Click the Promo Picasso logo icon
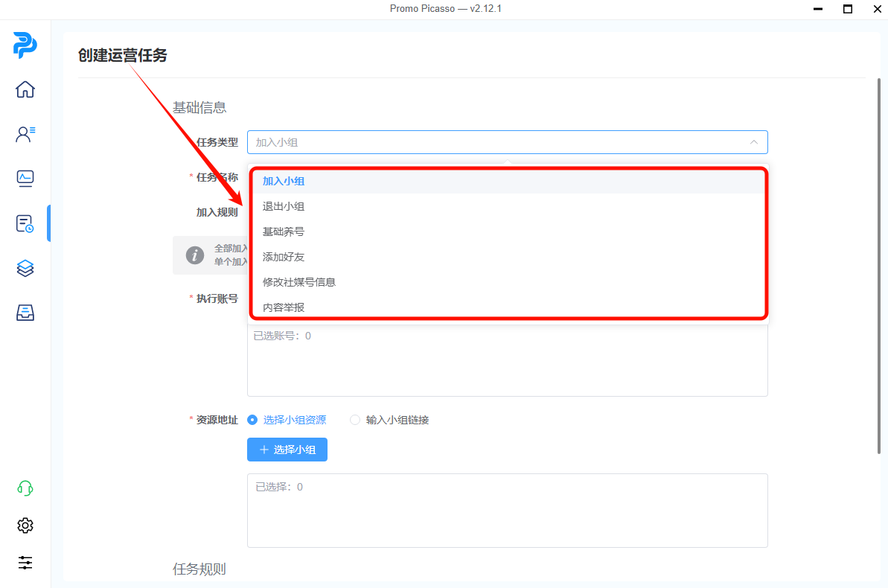The height and width of the screenshot is (588, 888). point(25,46)
